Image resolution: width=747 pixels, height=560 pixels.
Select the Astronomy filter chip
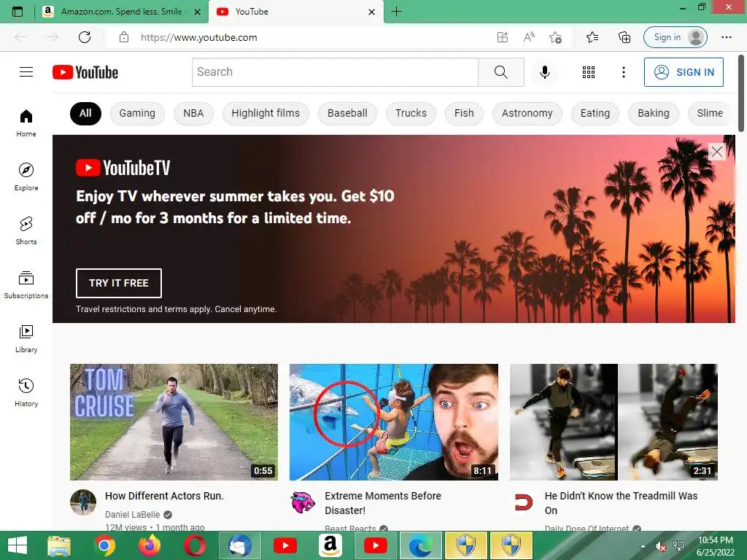coord(527,113)
